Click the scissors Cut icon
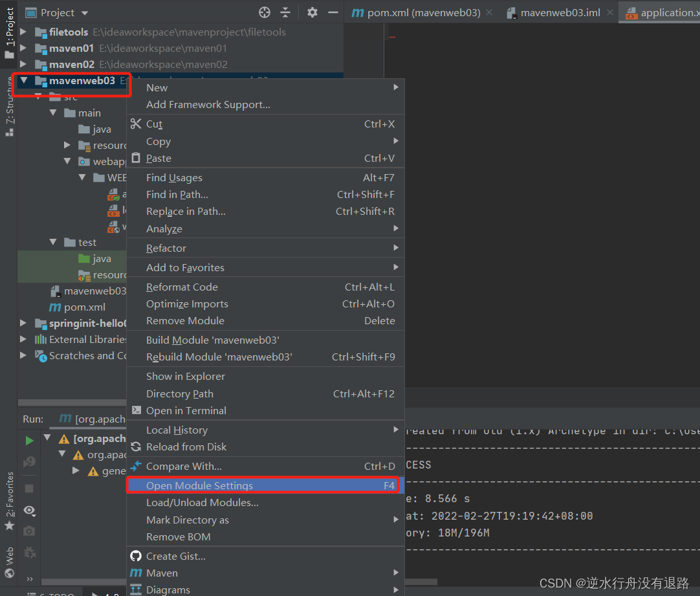The width and height of the screenshot is (700, 596). tap(136, 124)
